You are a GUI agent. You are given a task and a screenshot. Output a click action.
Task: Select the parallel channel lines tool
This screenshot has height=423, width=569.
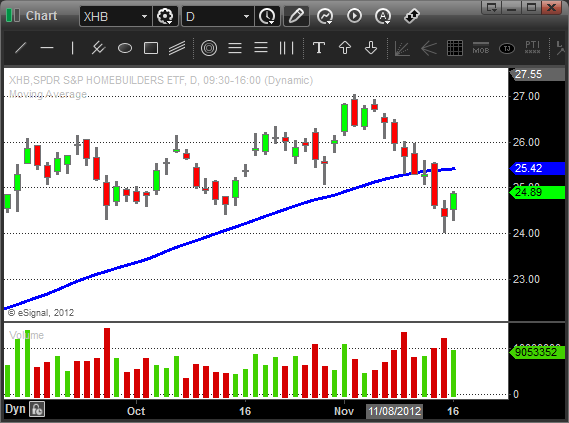click(x=177, y=48)
